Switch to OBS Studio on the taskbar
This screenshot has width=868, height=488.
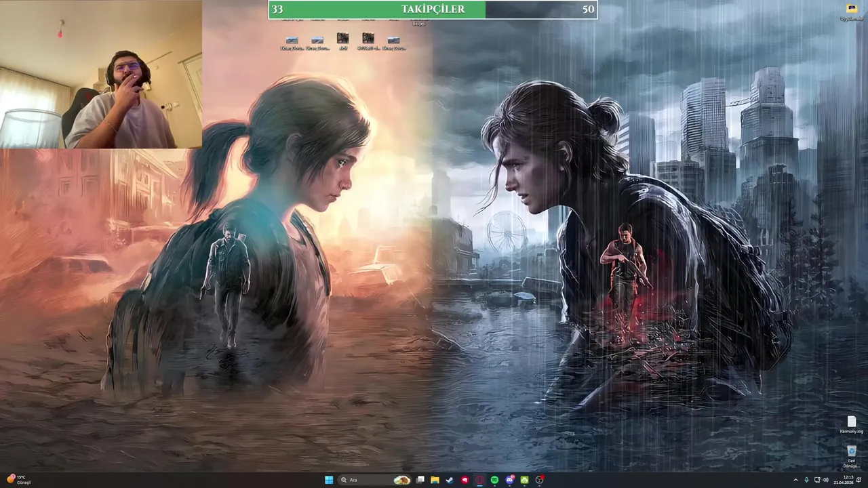tap(539, 480)
